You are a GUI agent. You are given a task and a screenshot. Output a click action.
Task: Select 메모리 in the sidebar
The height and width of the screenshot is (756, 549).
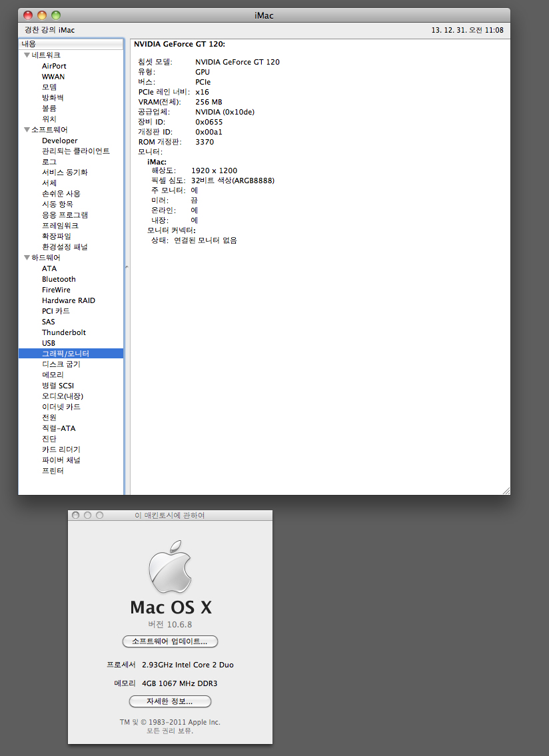click(x=53, y=375)
